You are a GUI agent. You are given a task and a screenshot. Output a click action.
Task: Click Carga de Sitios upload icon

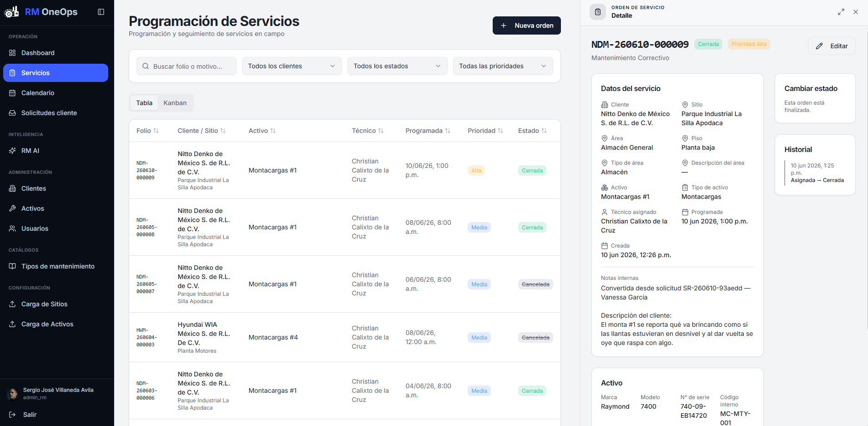point(12,304)
